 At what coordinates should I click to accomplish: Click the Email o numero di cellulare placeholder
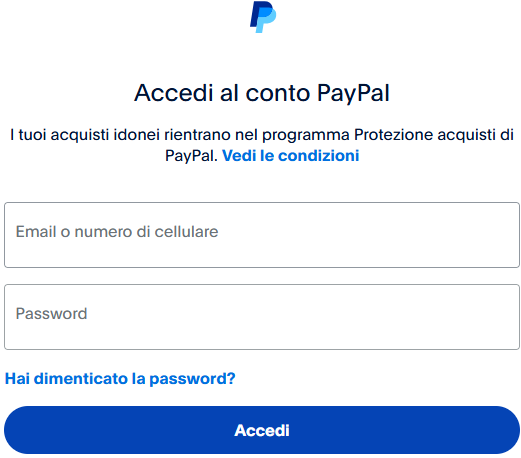[117, 232]
